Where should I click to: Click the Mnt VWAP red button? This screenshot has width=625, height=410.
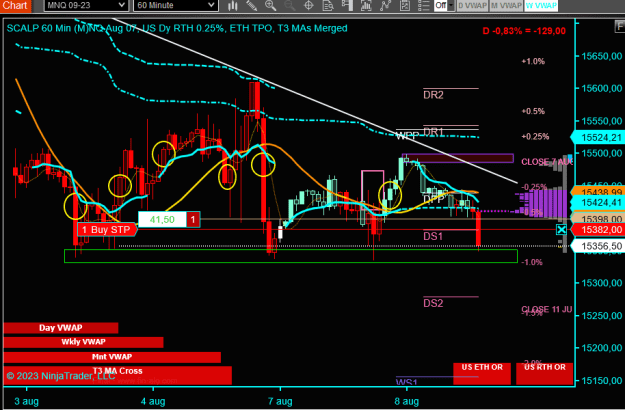click(112, 357)
